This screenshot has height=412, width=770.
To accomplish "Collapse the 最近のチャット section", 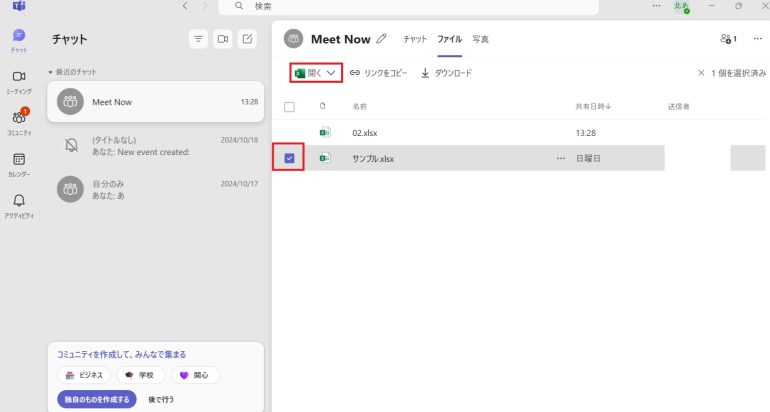I will click(x=50, y=73).
